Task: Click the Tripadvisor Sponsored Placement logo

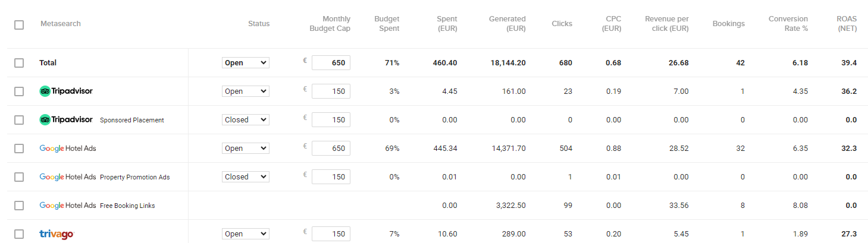Action: click(x=66, y=120)
